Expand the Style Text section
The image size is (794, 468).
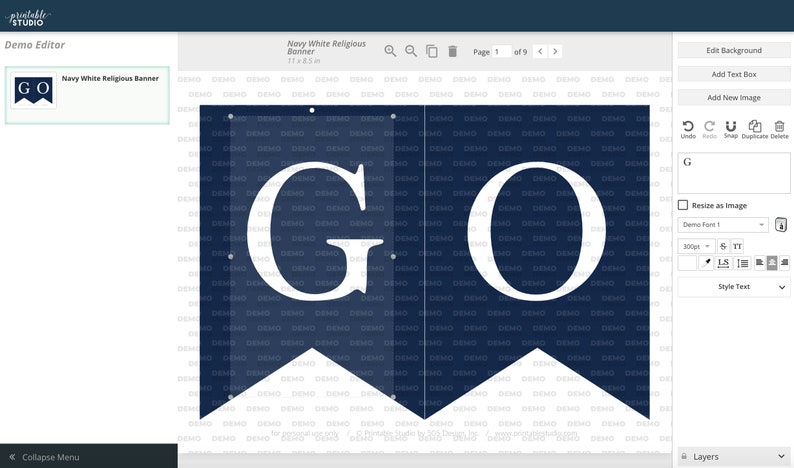coord(734,287)
